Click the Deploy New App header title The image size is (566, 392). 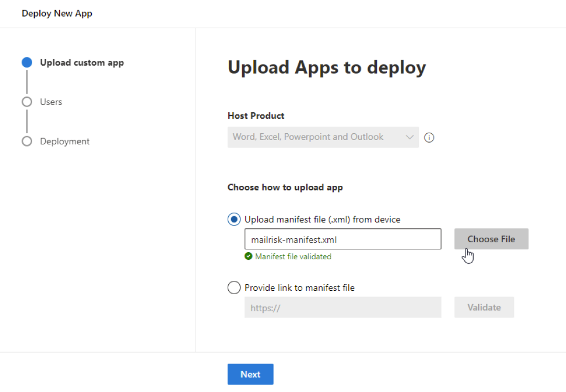(57, 13)
